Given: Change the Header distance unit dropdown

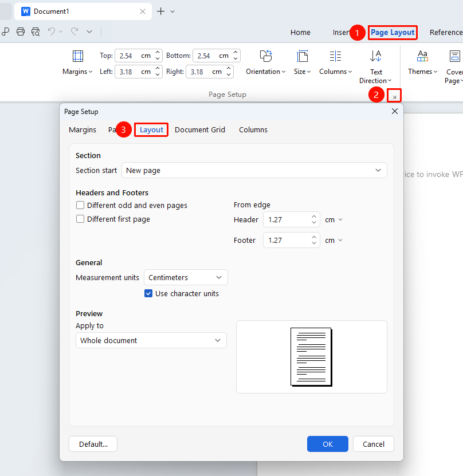Looking at the screenshot, I should point(333,219).
